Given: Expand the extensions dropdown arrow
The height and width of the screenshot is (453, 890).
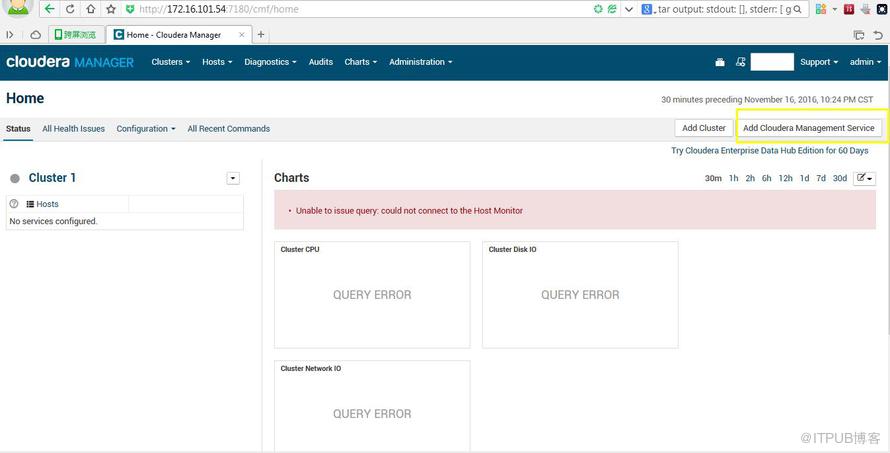Looking at the screenshot, I should tap(834, 9).
